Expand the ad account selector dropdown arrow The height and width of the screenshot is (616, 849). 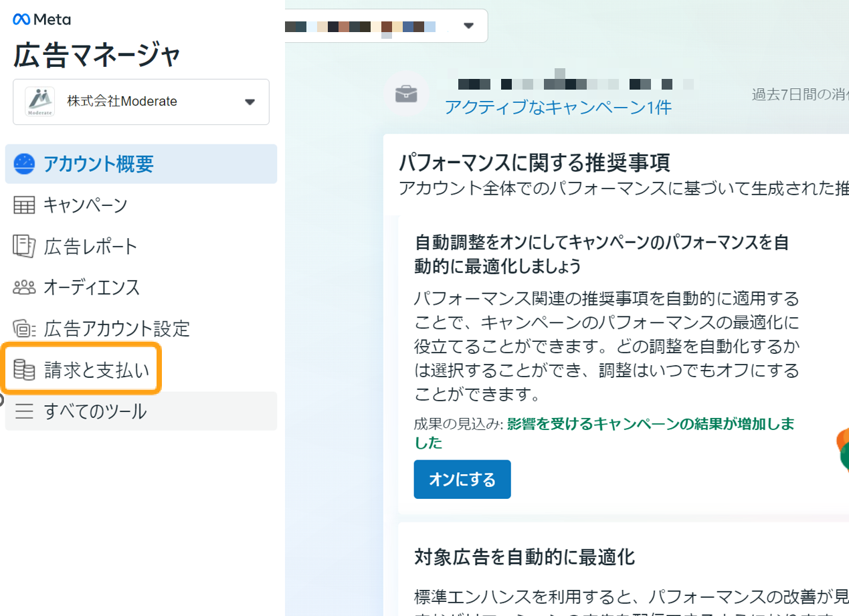pos(469,25)
